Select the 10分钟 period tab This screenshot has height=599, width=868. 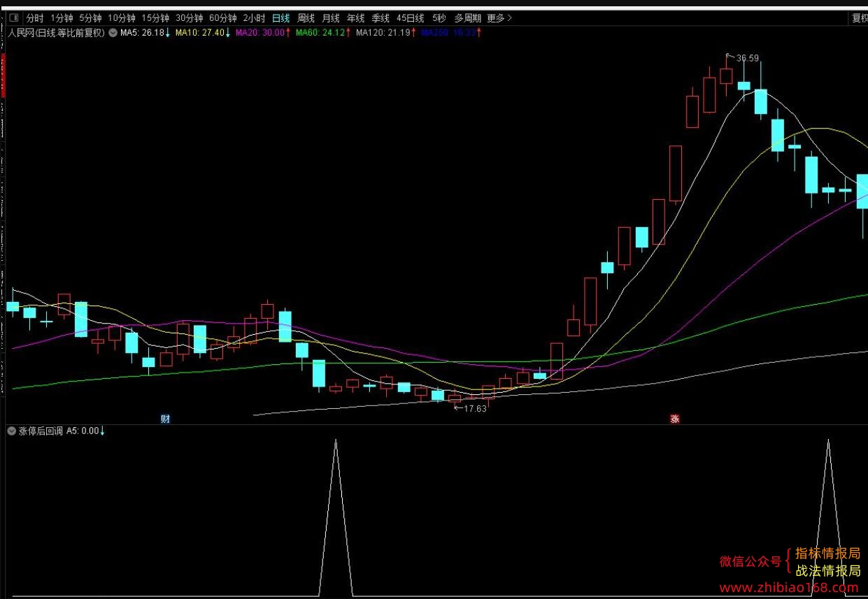(122, 18)
